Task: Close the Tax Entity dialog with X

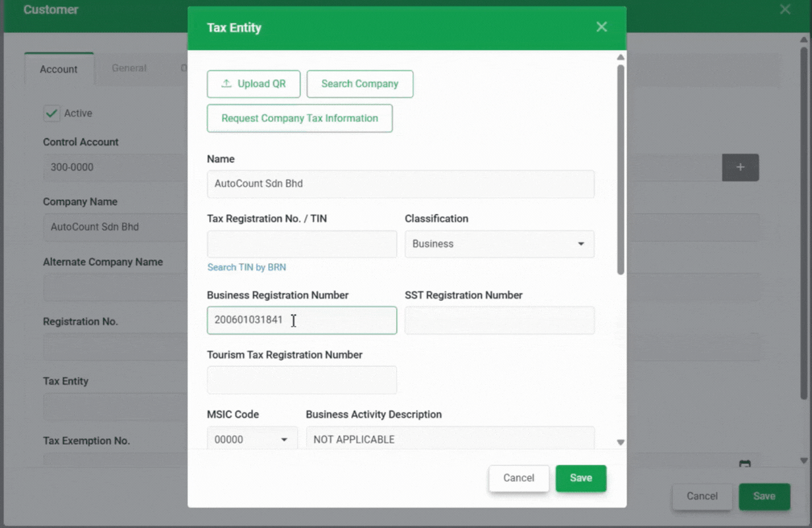Action: (601, 27)
